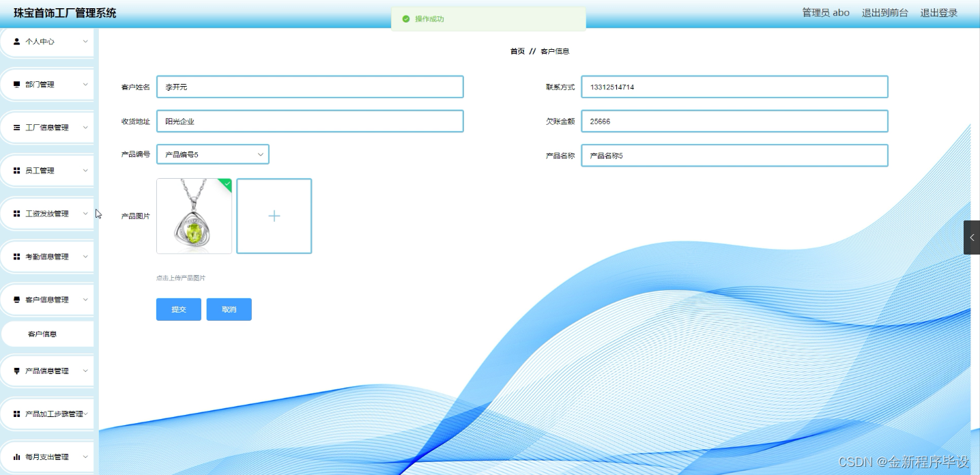Click the 客户姓名 input field
Viewport: 980px width, 475px height.
pyautogui.click(x=309, y=87)
